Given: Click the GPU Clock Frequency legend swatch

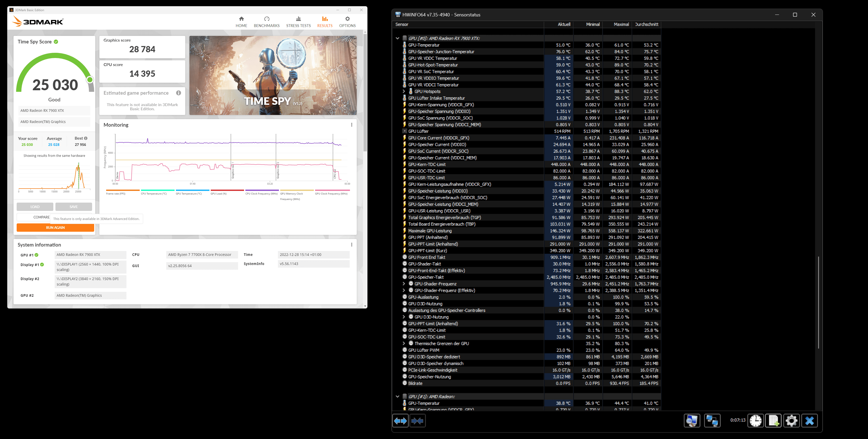Looking at the screenshot, I should point(332,190).
